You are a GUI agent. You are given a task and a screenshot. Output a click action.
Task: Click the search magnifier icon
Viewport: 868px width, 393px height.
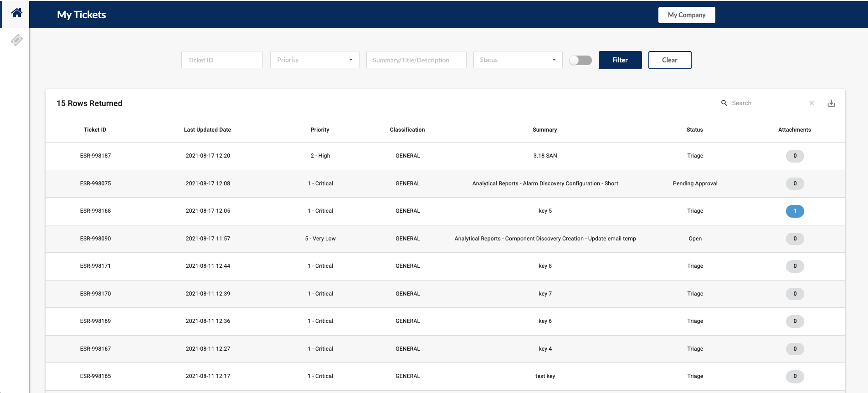pos(724,103)
